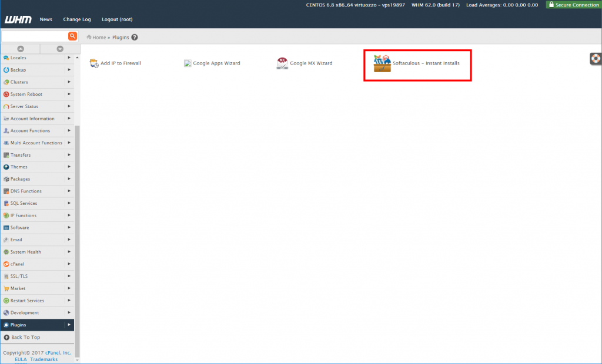Click Back To Top text

click(25, 338)
